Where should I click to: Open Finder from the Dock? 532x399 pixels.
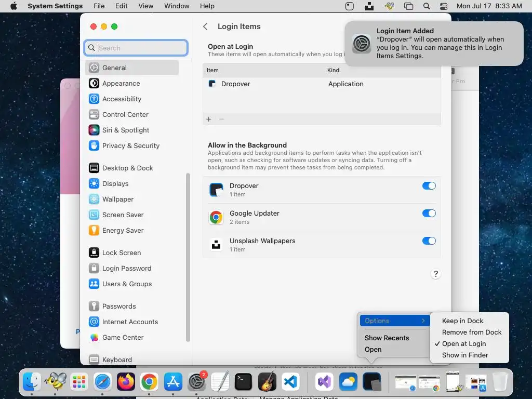click(x=32, y=382)
